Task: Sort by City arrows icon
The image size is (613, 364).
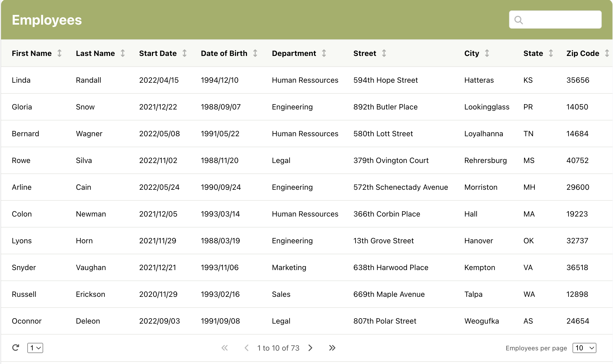Action: pyautogui.click(x=487, y=53)
